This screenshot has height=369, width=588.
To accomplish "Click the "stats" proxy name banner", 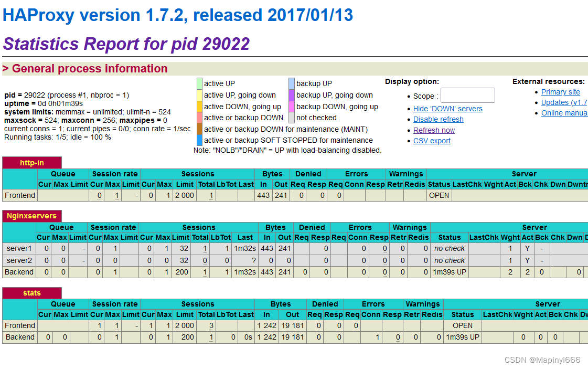I will point(31,293).
